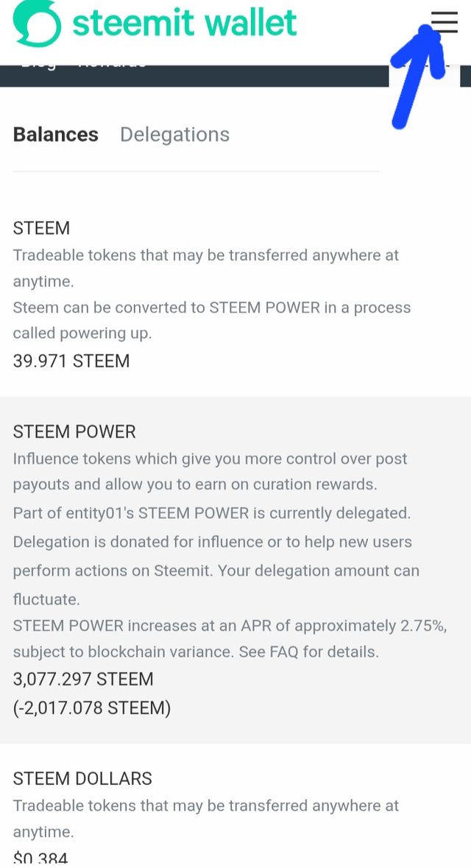Click the APR 2.75% description line

click(230, 626)
